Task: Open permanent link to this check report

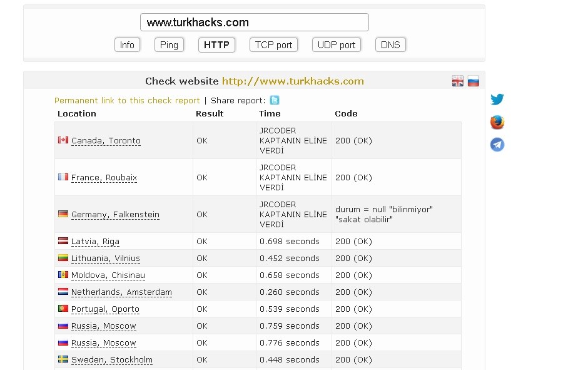Action: click(x=127, y=101)
